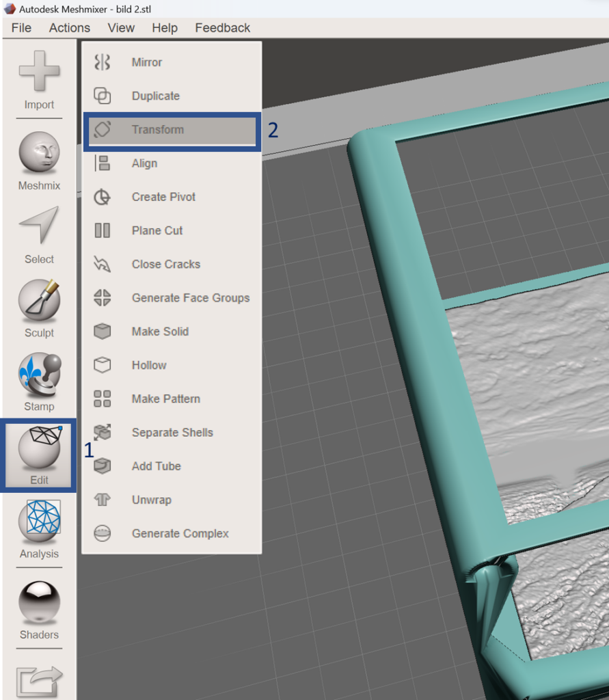This screenshot has width=609, height=700.
Task: Open the Help menu
Action: point(165,27)
